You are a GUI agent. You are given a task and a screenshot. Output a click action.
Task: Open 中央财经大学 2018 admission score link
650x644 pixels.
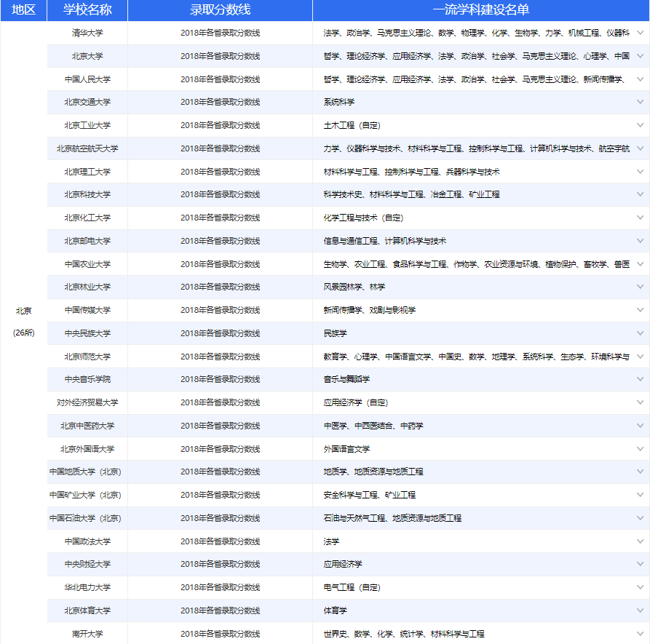220,564
